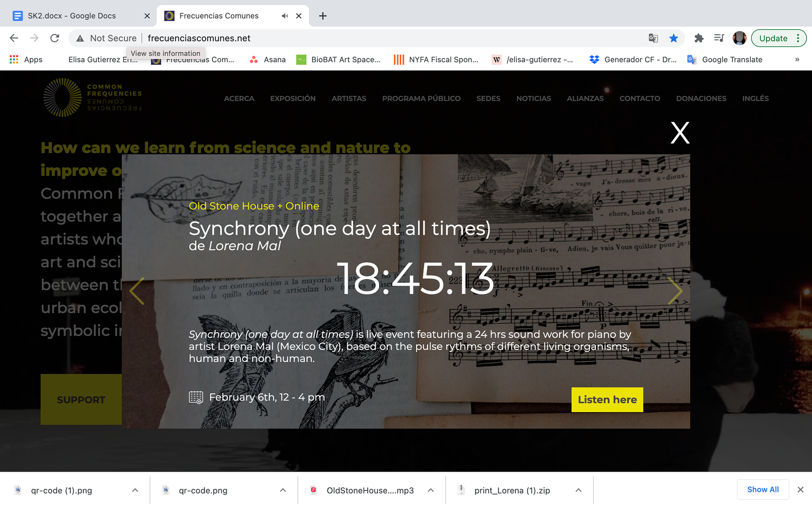
Task: Show hidden bookmarks with the double chevron
Action: pos(797,60)
